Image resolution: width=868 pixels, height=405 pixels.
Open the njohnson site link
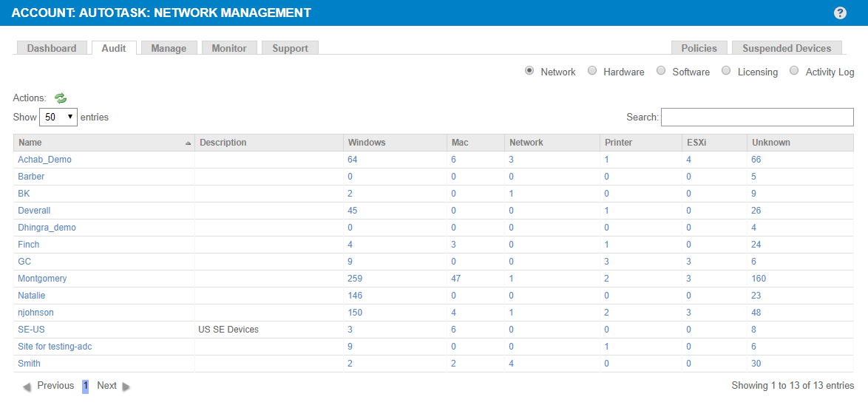click(x=36, y=313)
